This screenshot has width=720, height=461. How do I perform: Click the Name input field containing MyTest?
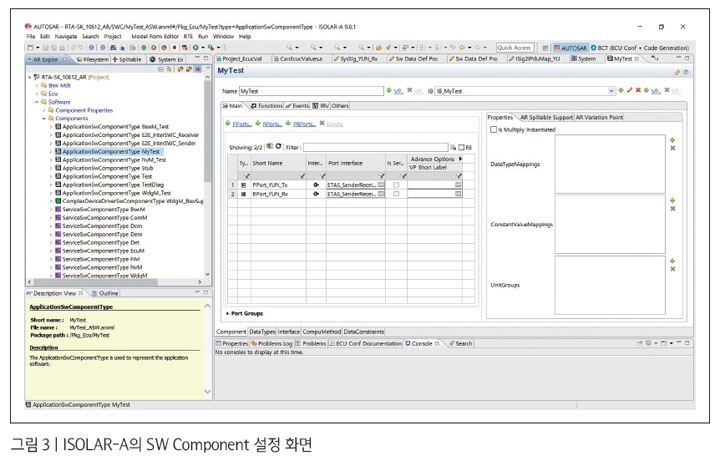[311, 91]
